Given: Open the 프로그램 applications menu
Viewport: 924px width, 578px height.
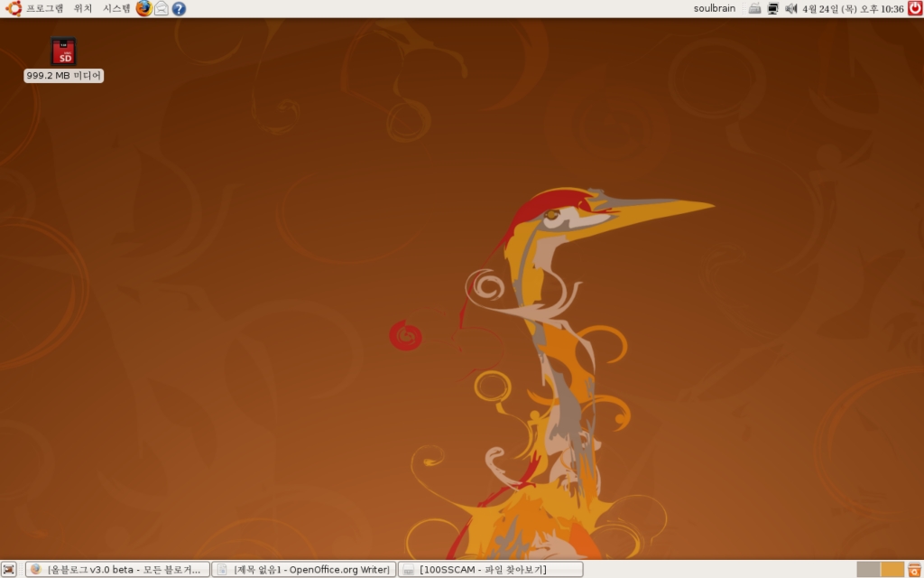Looking at the screenshot, I should (35, 8).
